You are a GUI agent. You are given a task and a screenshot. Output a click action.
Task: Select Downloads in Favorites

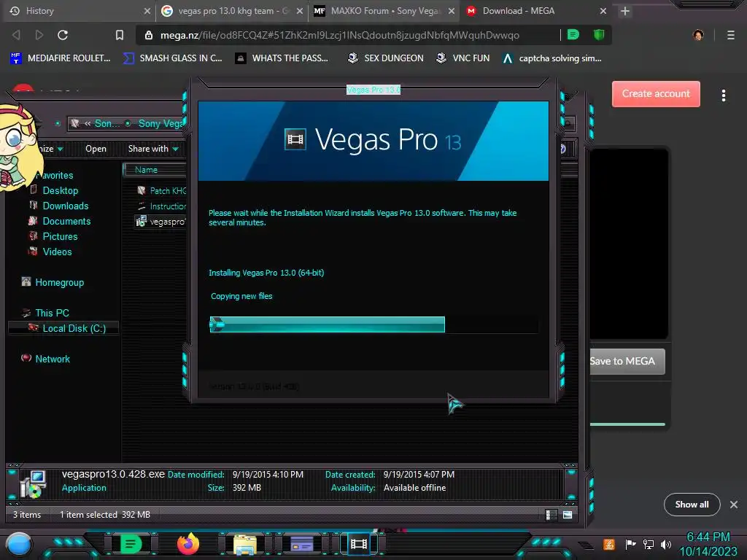(x=65, y=206)
